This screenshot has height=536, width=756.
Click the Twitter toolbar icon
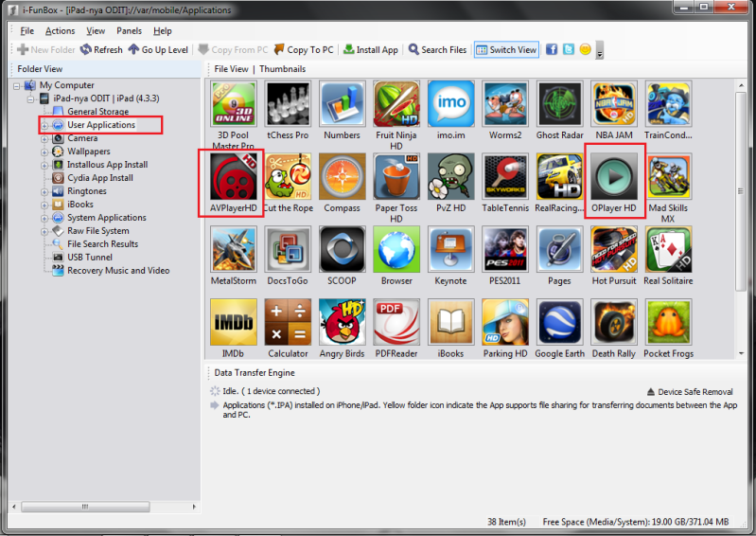tap(569, 49)
